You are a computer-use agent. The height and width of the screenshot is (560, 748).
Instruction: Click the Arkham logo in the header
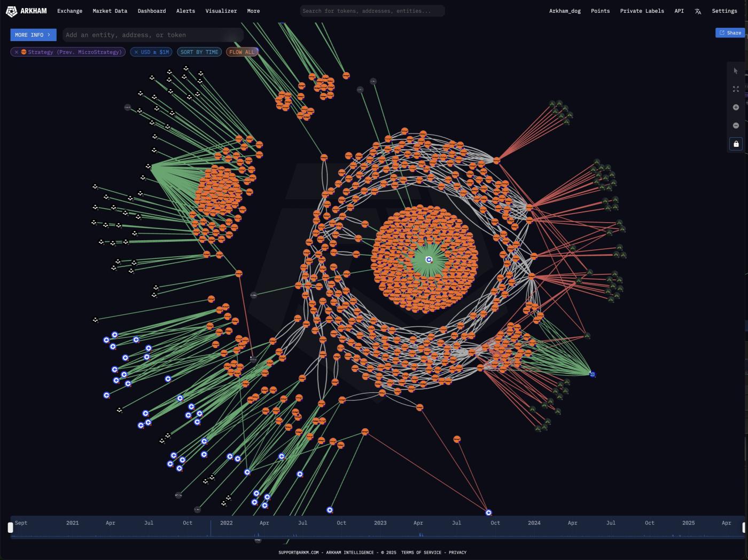tap(26, 11)
